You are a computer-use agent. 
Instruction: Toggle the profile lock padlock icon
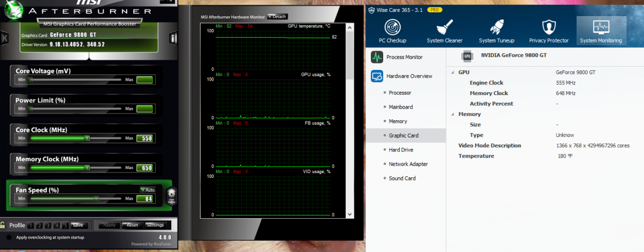pyautogui.click(x=3, y=225)
